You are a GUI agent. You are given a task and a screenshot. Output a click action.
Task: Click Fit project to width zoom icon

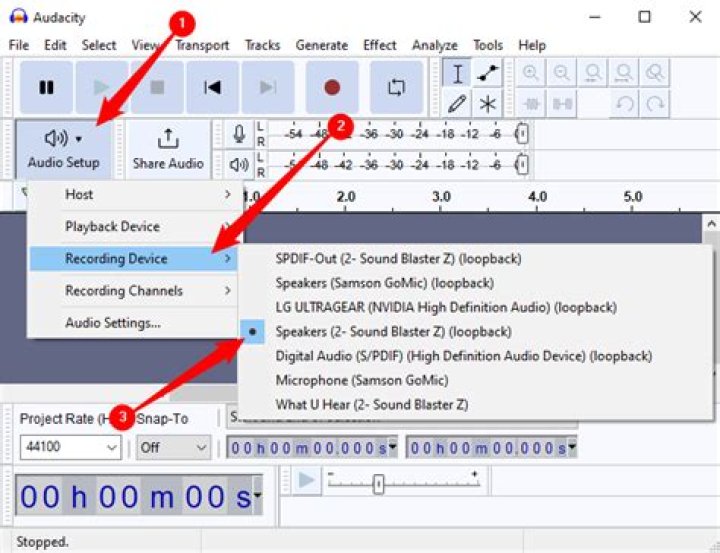(x=624, y=73)
